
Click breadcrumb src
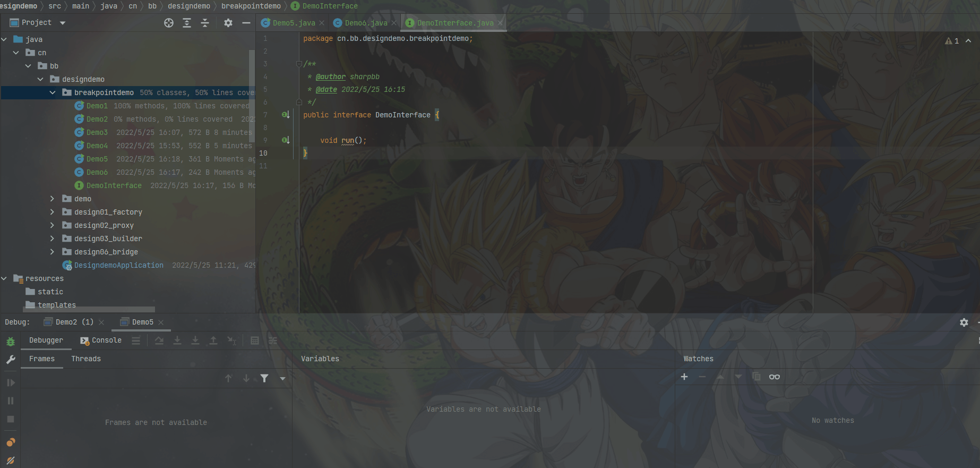pos(55,6)
